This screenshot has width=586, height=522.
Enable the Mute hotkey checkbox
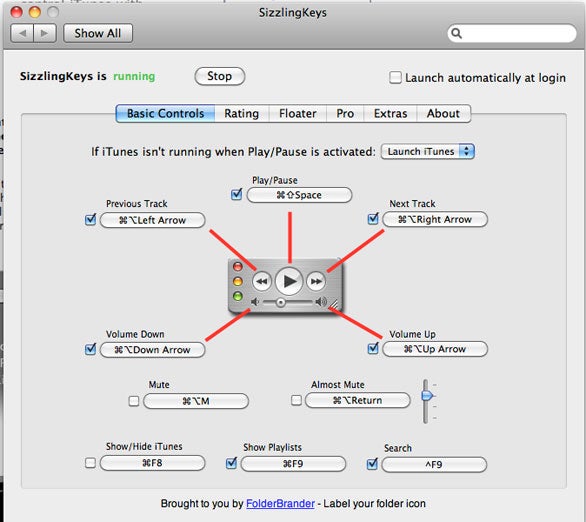[x=134, y=401]
